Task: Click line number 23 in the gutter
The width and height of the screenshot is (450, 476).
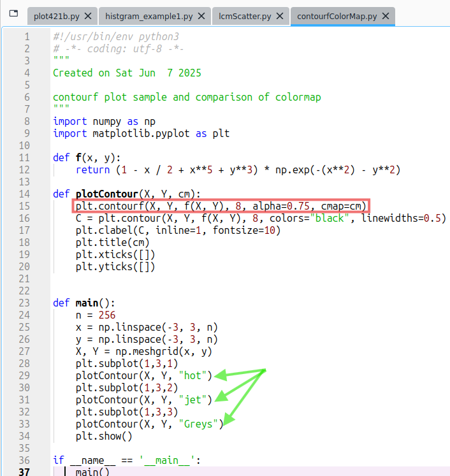Action: coord(24,303)
